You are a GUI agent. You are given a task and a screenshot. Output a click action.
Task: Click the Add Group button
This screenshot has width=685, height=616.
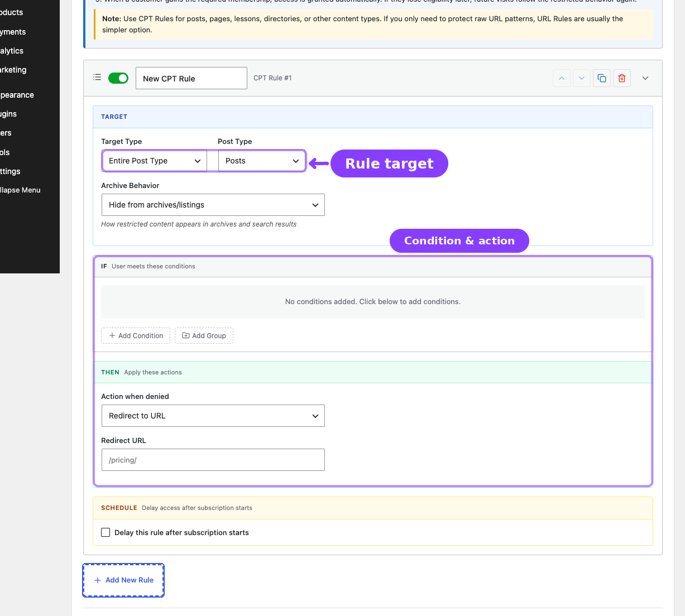[204, 335]
